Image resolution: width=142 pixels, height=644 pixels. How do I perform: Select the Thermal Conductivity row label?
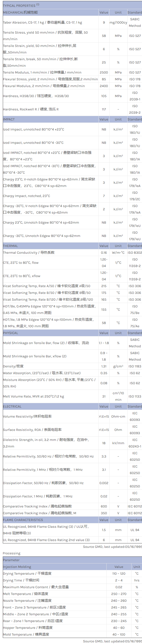click(x=29, y=253)
